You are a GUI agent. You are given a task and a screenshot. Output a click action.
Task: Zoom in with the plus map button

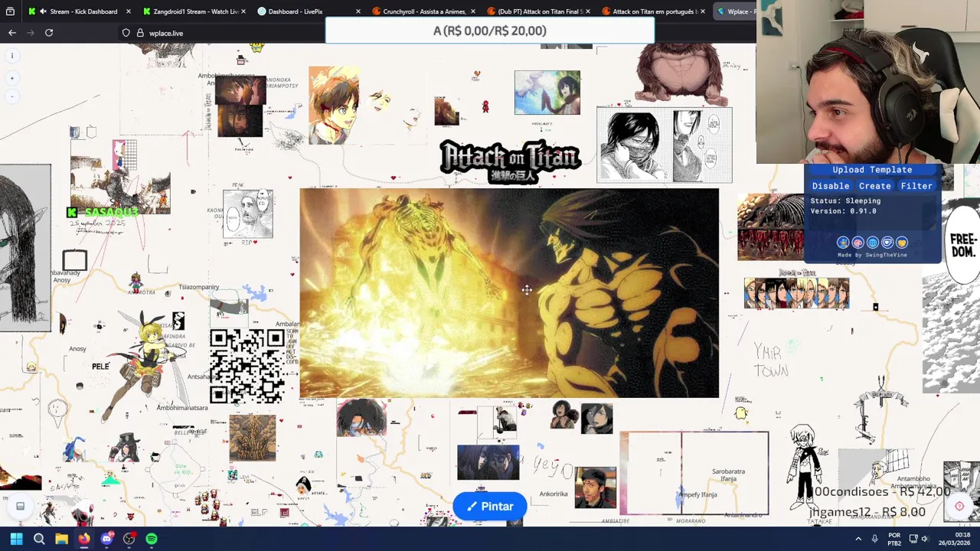[12, 78]
